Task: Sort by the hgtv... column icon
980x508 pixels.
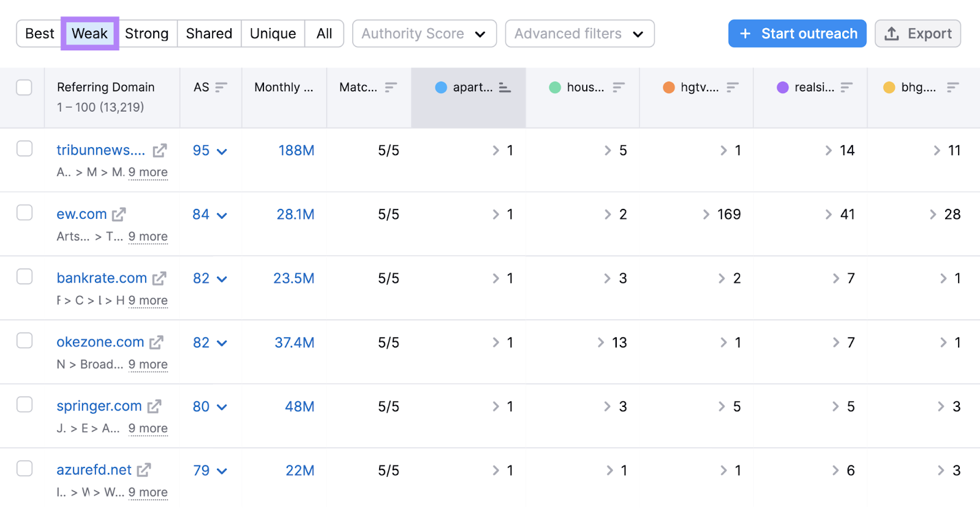Action: pos(733,87)
